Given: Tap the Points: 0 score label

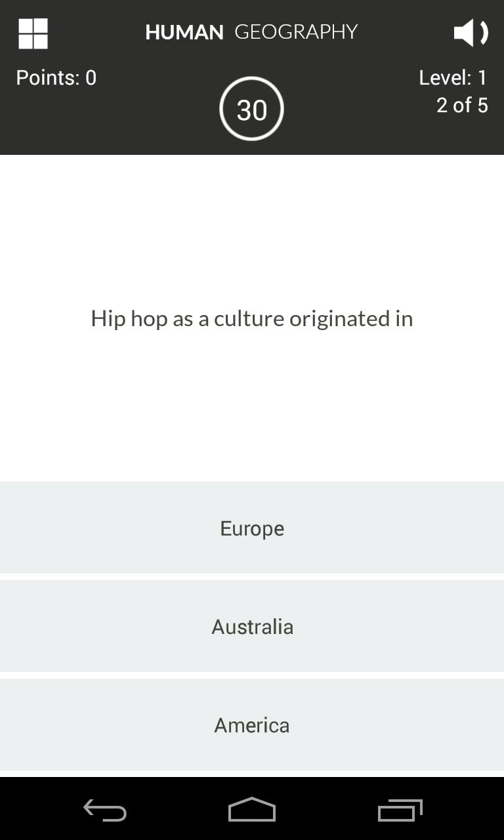Looking at the screenshot, I should click(x=56, y=78).
